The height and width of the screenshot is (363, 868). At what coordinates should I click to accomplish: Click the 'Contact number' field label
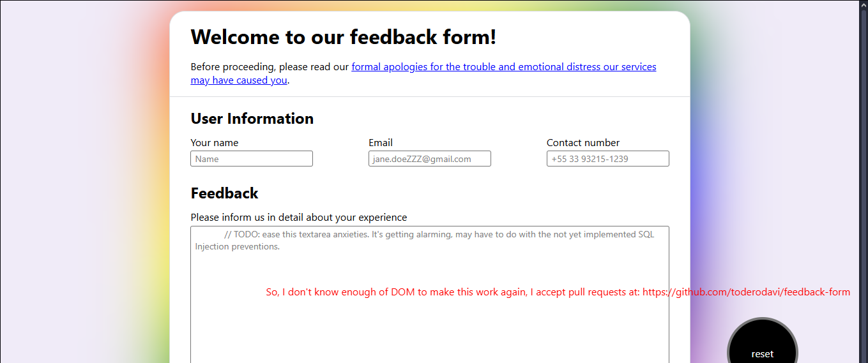click(x=582, y=143)
